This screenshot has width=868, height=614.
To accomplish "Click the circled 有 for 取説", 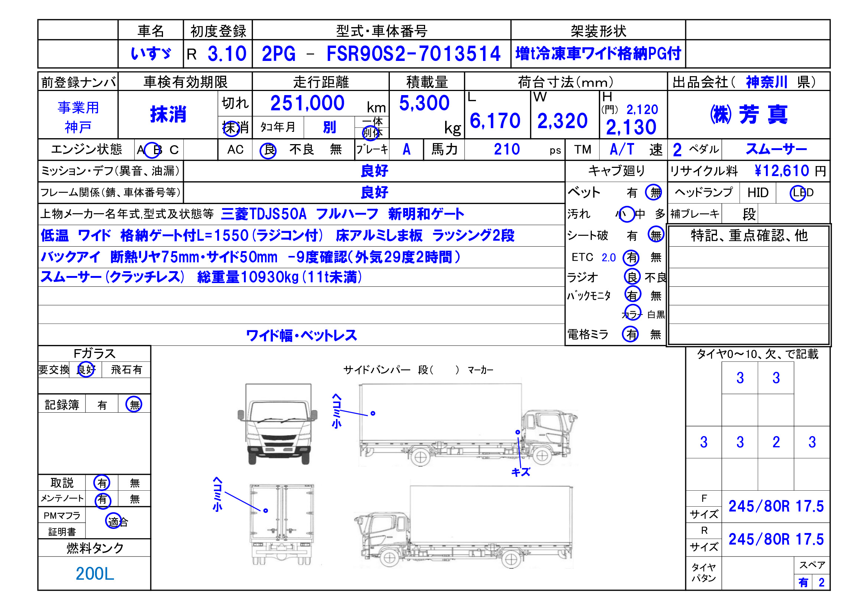I will [x=102, y=483].
